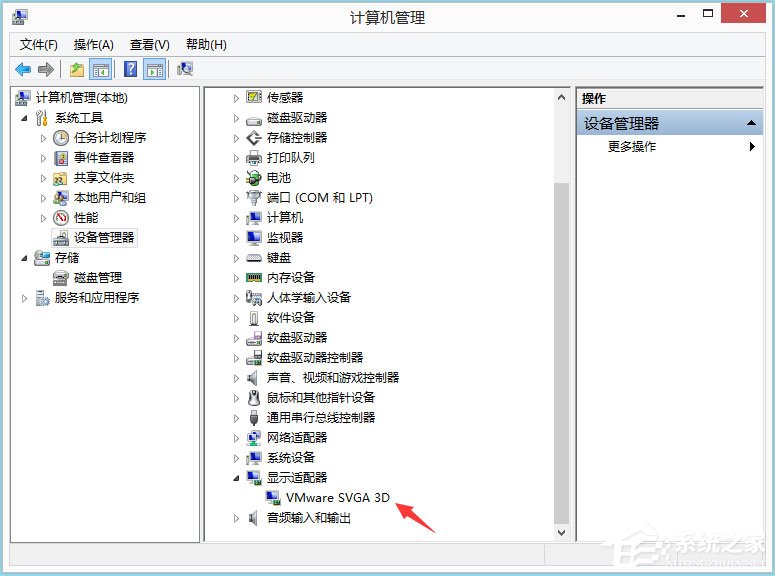Click the 内存设备 memory icon
Image resolution: width=775 pixels, height=576 pixels.
pyautogui.click(x=254, y=278)
